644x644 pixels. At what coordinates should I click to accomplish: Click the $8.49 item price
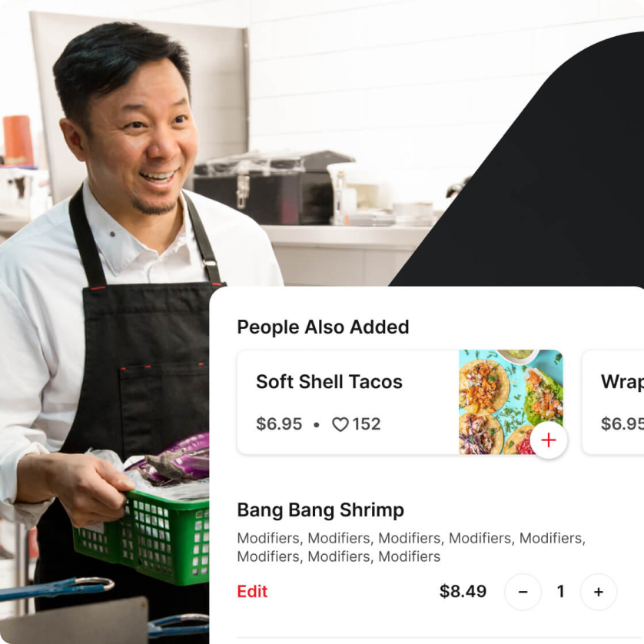click(463, 592)
